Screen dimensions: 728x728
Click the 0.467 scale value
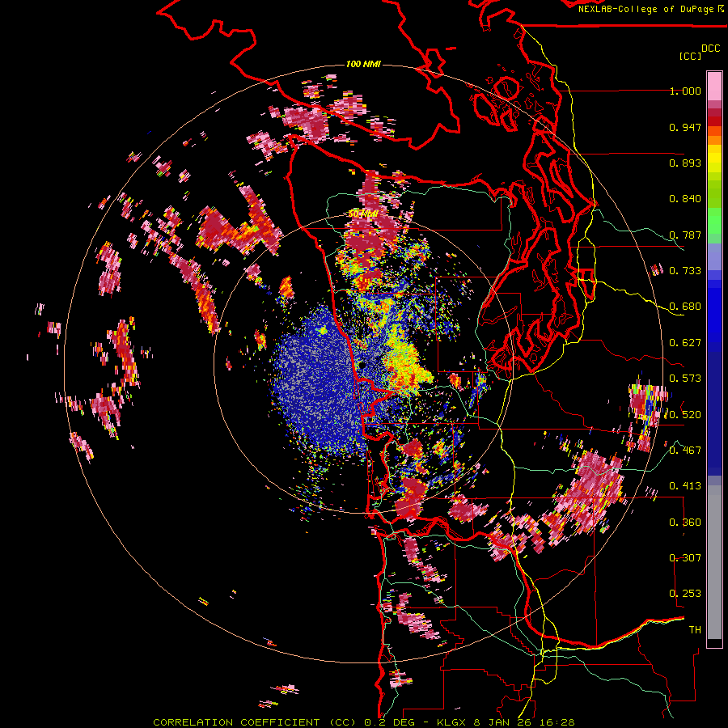coord(685,451)
